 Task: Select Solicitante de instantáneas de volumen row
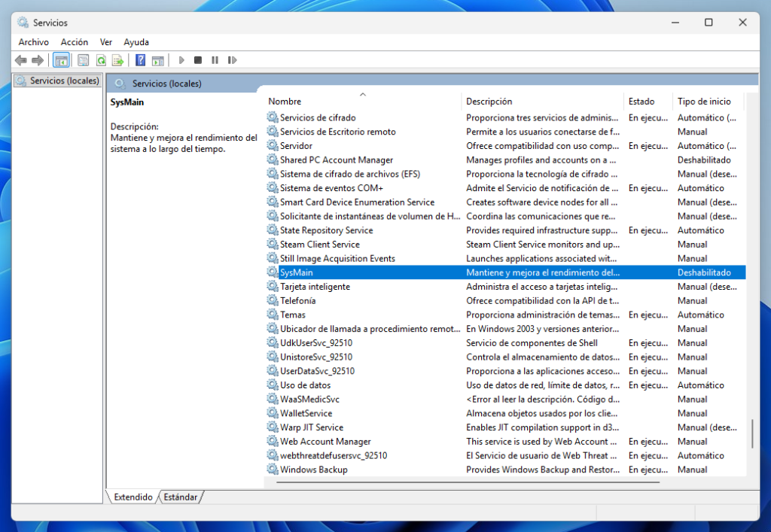point(506,216)
